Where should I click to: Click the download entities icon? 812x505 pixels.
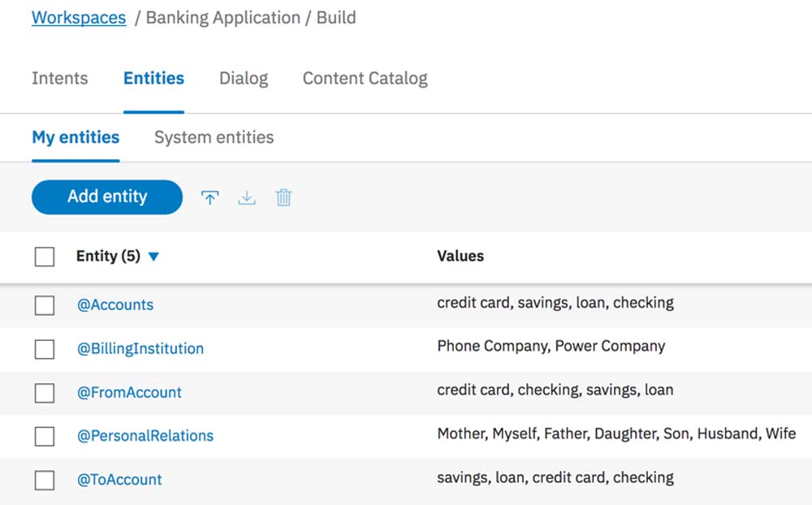[247, 197]
